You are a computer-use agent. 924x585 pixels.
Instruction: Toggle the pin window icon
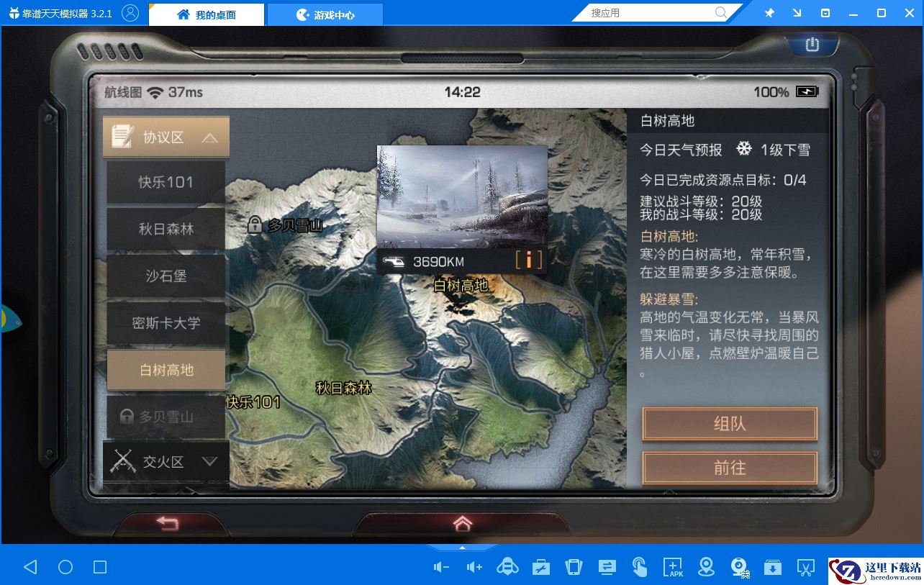(769, 14)
